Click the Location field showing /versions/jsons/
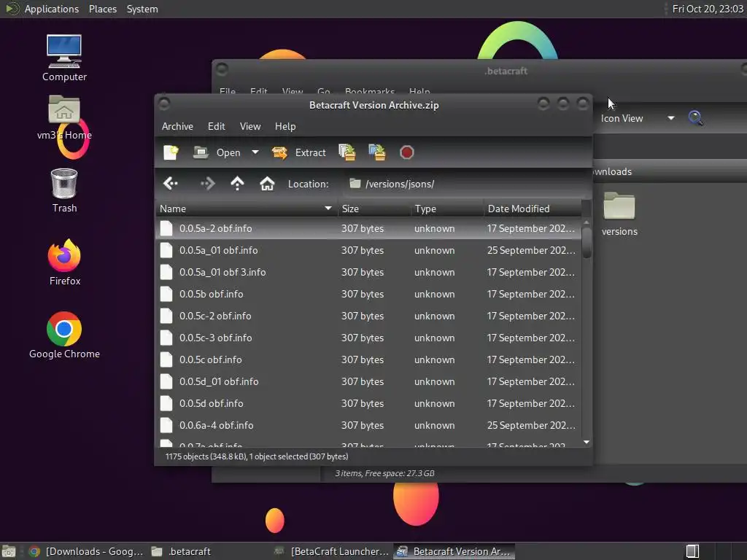The height and width of the screenshot is (560, 747). [x=465, y=184]
